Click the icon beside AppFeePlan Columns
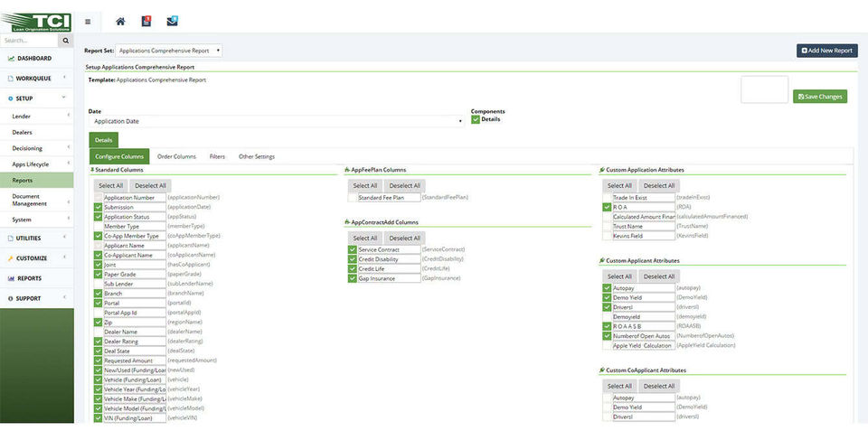 coord(347,170)
